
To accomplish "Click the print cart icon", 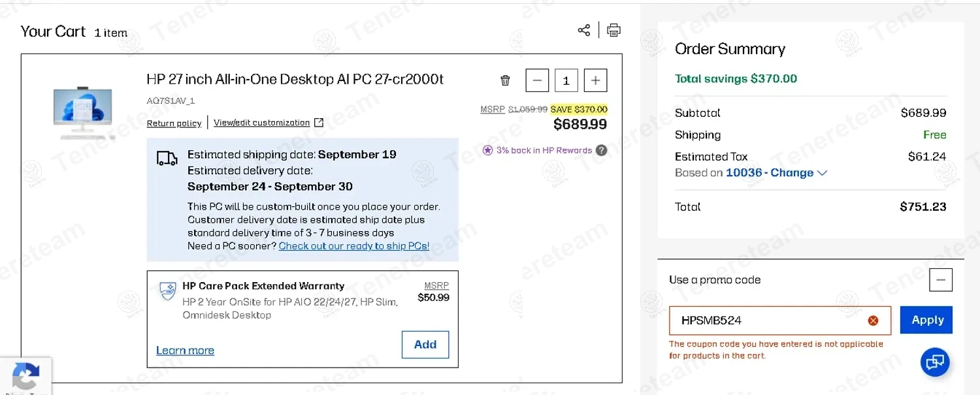I will tap(613, 30).
